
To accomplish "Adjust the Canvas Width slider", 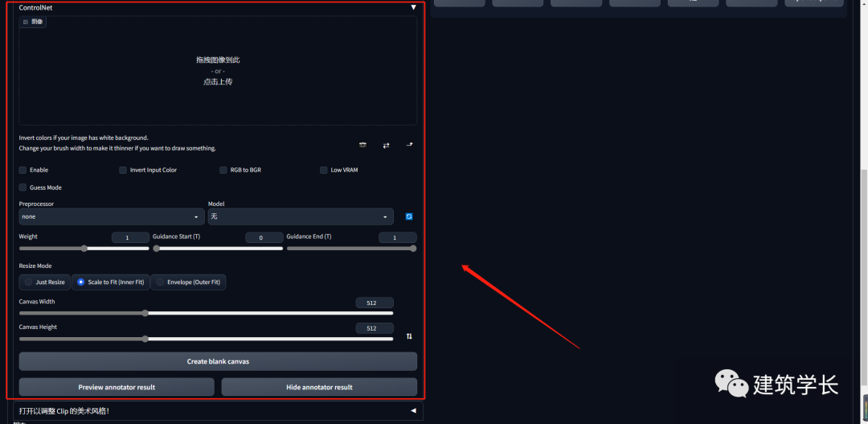I will 206,313.
